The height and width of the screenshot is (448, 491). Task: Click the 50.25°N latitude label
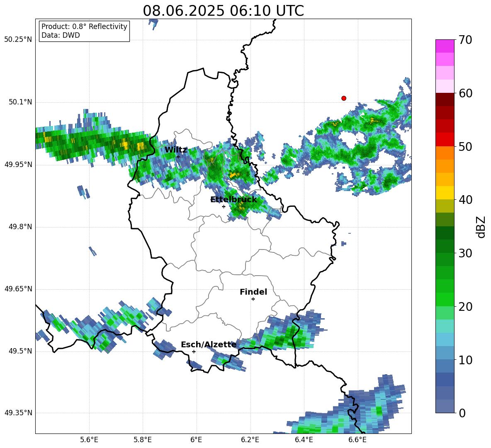point(18,40)
